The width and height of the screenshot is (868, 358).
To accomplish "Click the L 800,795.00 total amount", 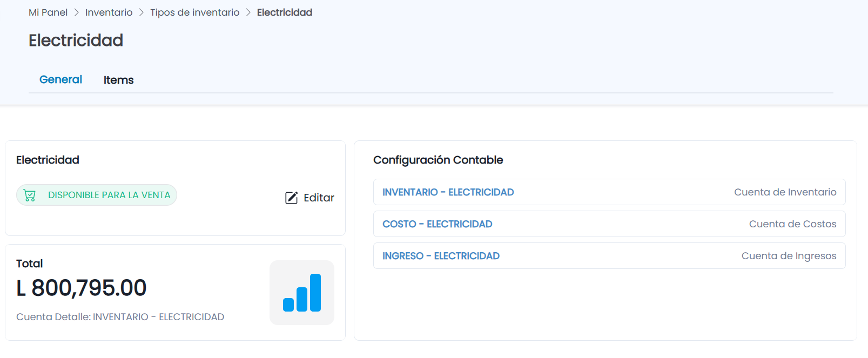I will pos(82,288).
